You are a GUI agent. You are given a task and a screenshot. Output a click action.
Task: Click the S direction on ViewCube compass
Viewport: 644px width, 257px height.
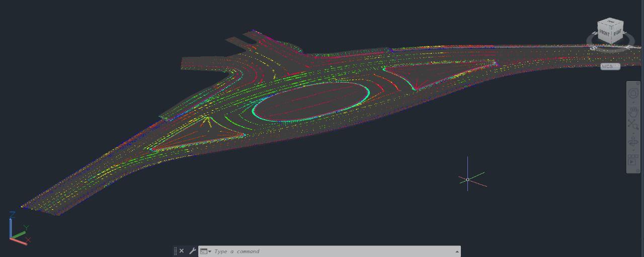pos(593,48)
